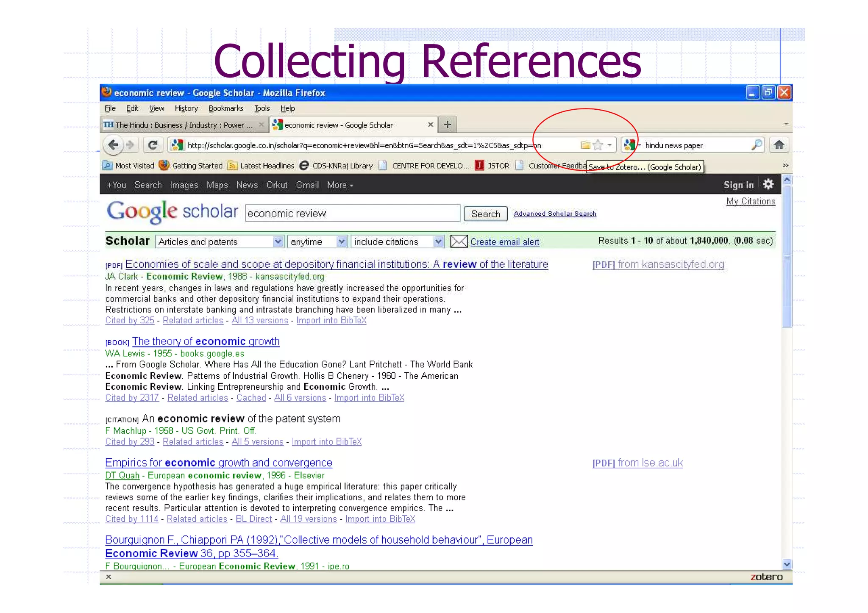Open the Getting Started bookmark
Image resolution: width=868 pixels, height=613 pixels.
tap(191, 166)
